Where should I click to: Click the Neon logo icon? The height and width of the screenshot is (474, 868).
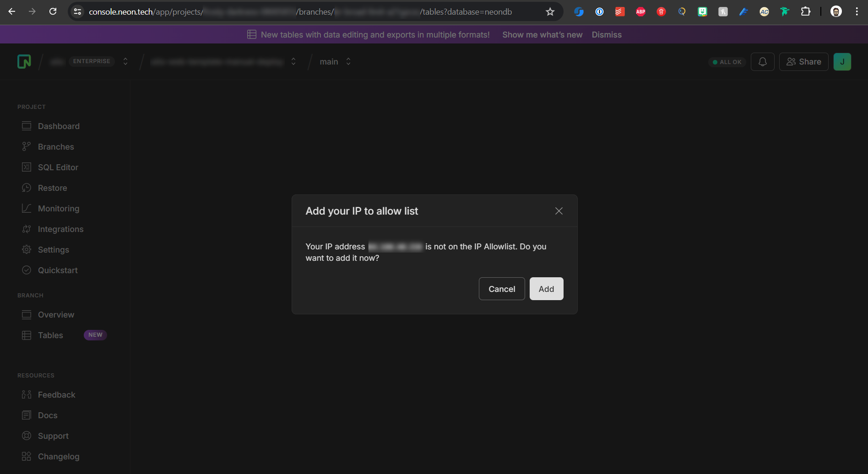[x=24, y=61]
